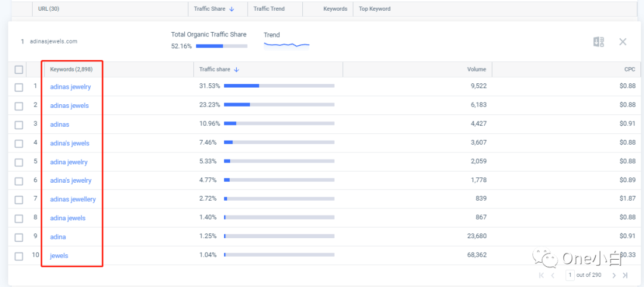This screenshot has height=287, width=644.
Task: Click volume value 23,680
Action: click(477, 236)
